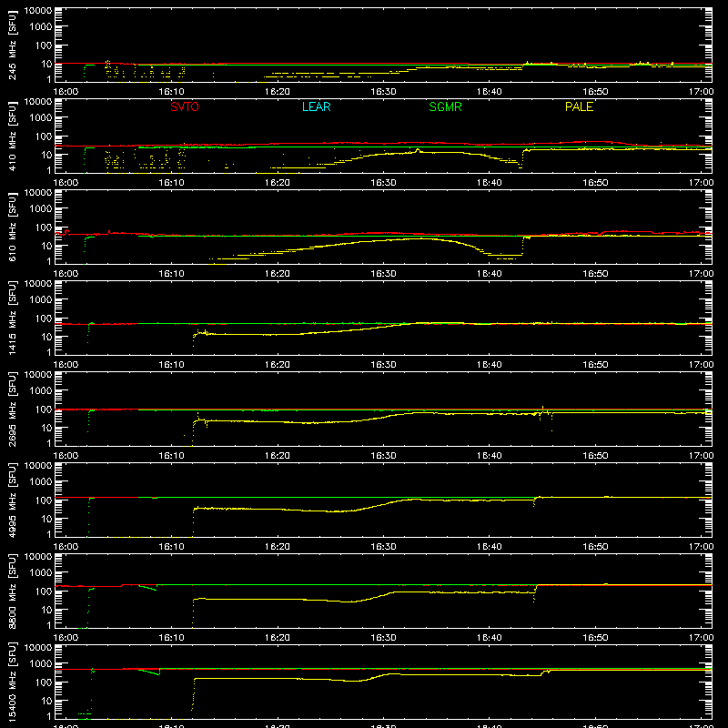Click the 1000 tick label of 410 MHz panel
This screenshot has width=728, height=728.
41,118
